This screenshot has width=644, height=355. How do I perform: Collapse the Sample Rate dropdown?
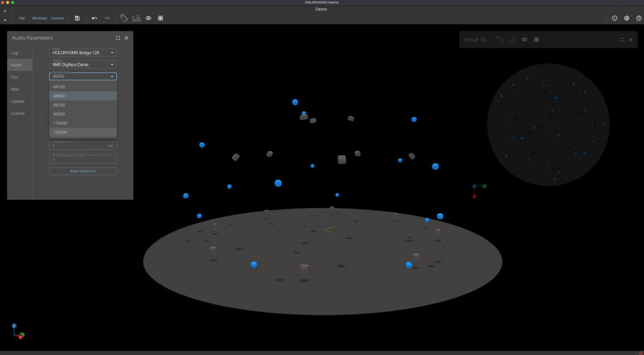(x=83, y=76)
